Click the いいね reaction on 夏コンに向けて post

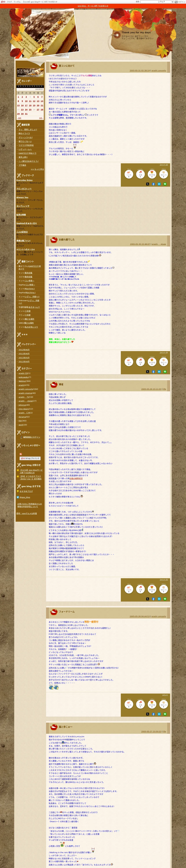pos(129,174)
